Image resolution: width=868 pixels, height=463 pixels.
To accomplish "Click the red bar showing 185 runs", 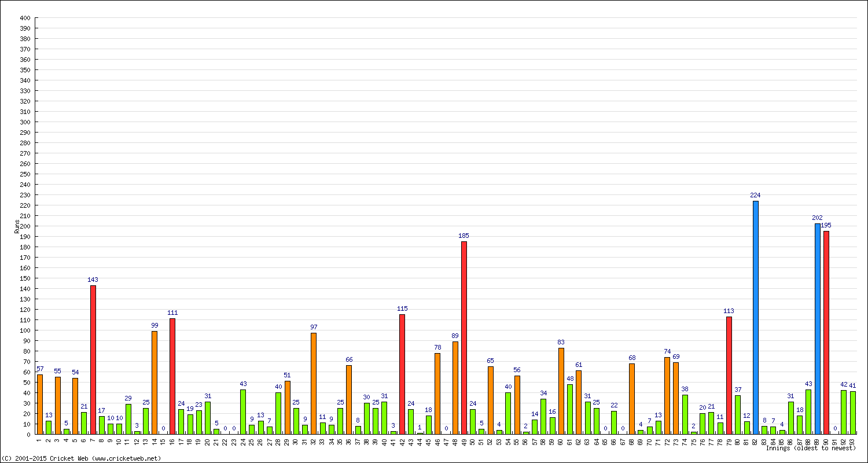I will click(464, 337).
